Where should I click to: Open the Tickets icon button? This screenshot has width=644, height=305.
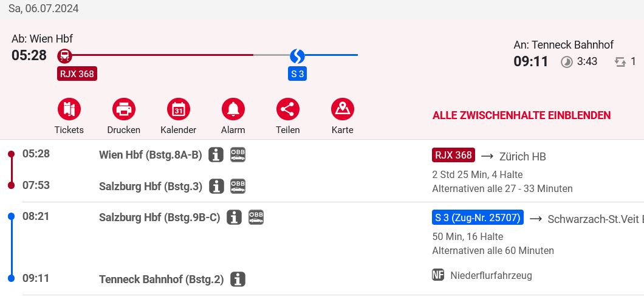pyautogui.click(x=69, y=109)
